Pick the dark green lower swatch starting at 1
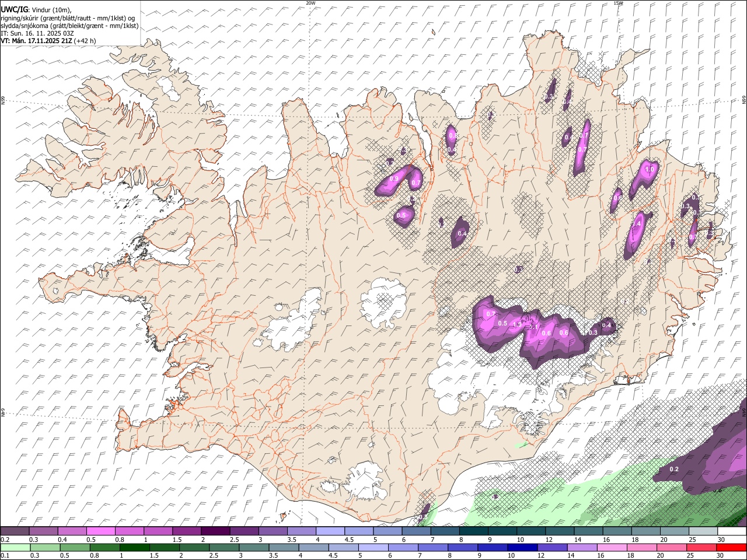Image resolution: width=747 pixels, height=560 pixels. (x=135, y=547)
